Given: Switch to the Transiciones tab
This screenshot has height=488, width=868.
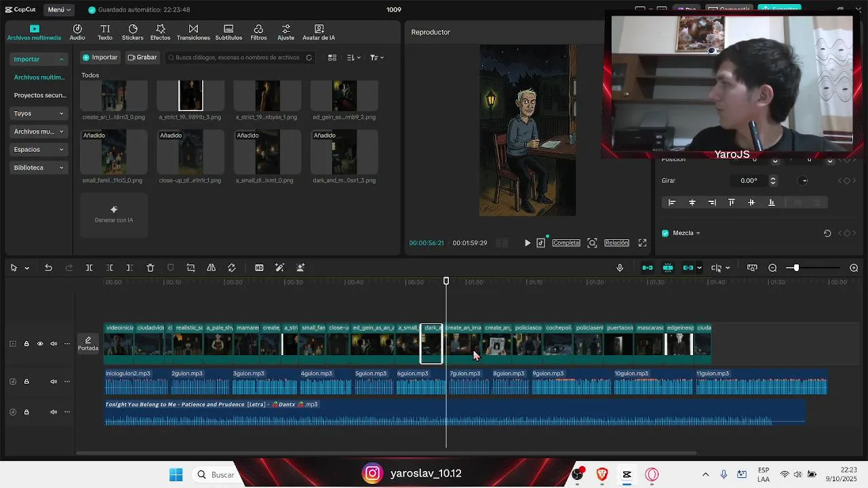Looking at the screenshot, I should click(193, 33).
